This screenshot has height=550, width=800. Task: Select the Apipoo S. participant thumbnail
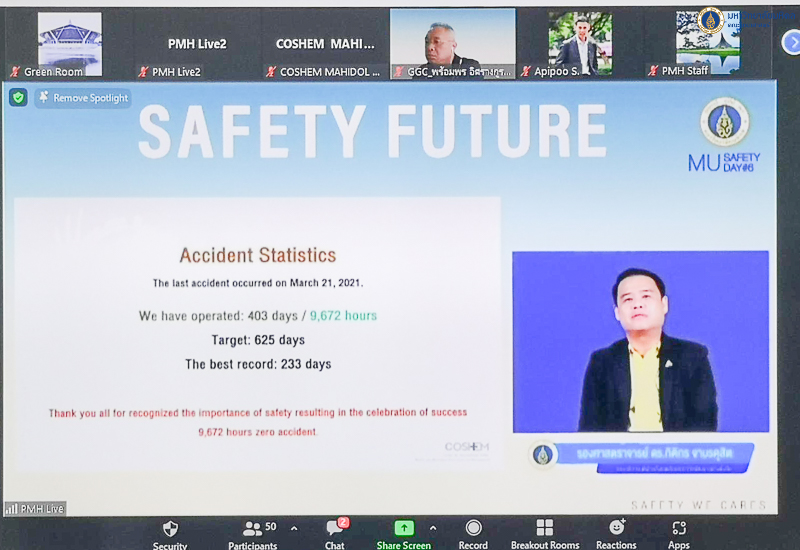tap(580, 44)
